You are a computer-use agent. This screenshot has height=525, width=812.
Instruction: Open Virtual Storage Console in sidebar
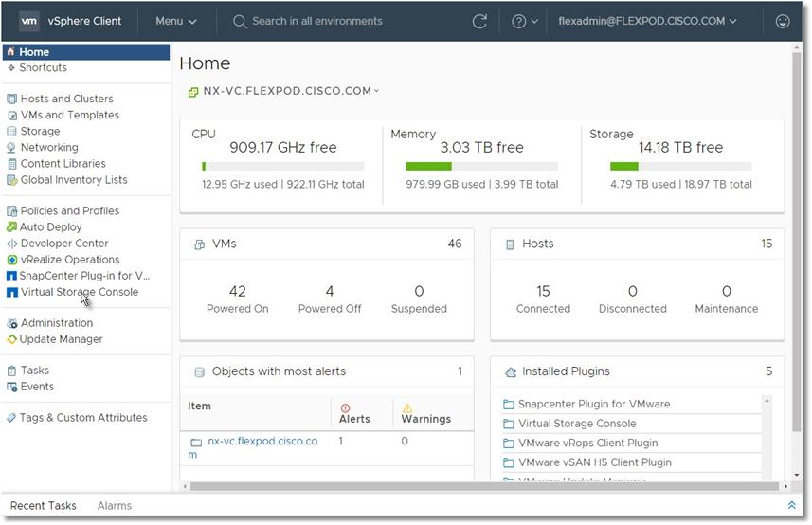[x=80, y=292]
